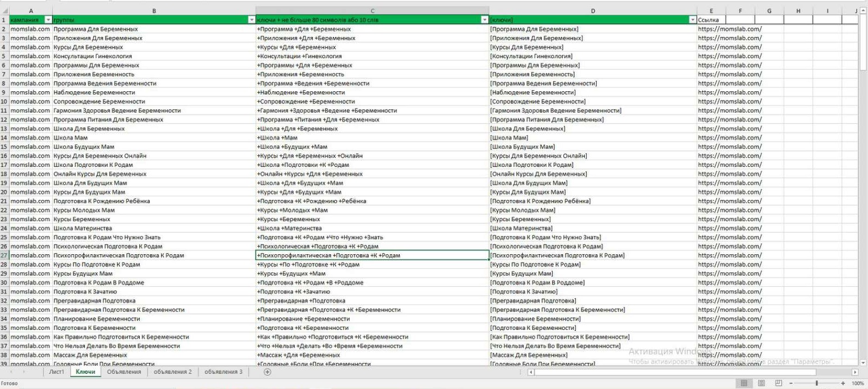Image resolution: width=868 pixels, height=389 pixels.
Task: Select the Ключи sheet tab
Action: pyautogui.click(x=85, y=372)
